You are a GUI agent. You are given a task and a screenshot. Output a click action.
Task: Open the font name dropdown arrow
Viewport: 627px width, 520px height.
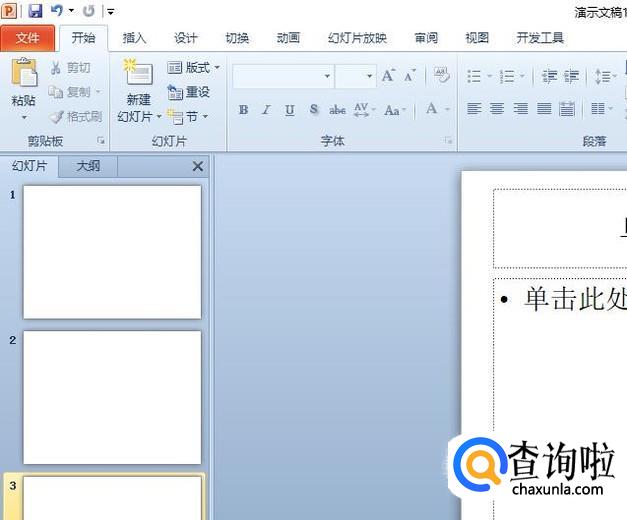pos(327,76)
